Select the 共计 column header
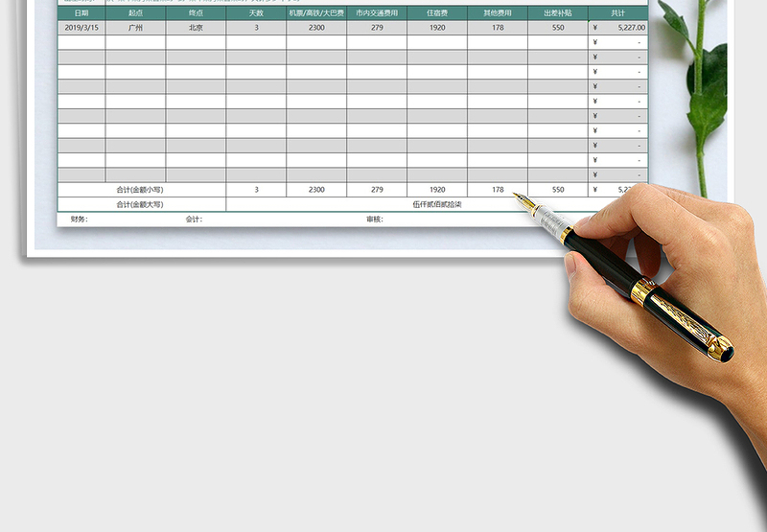 click(618, 13)
